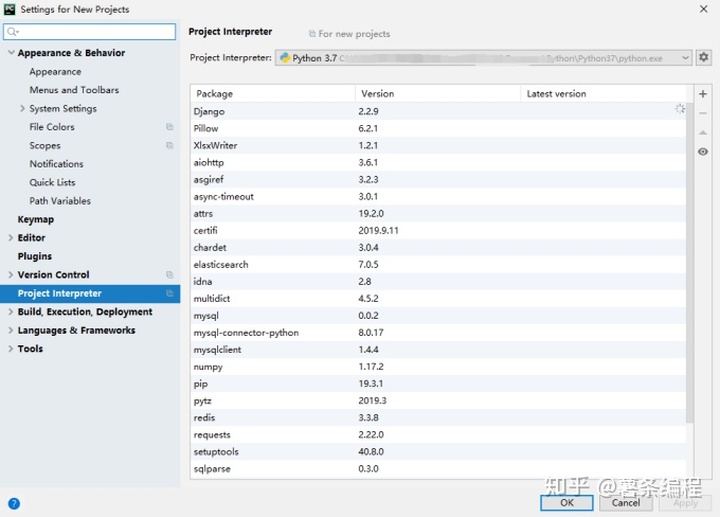Select the elasticsearch package row

[439, 264]
